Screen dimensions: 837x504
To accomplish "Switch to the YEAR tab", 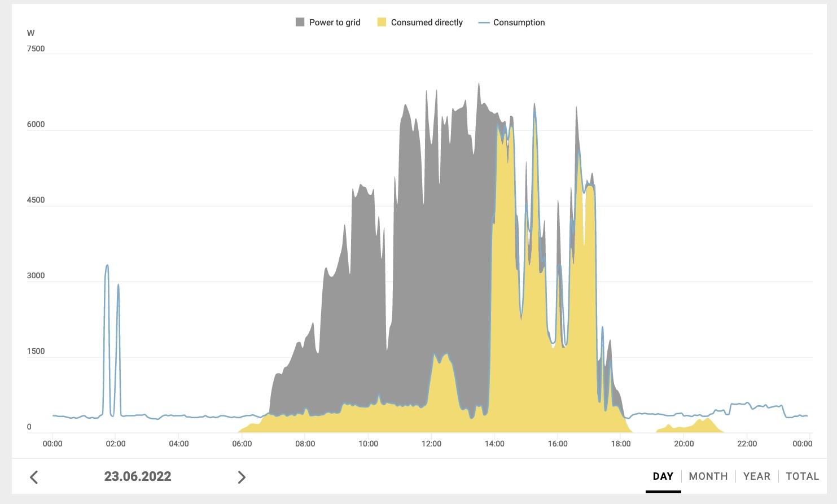I will pos(757,476).
